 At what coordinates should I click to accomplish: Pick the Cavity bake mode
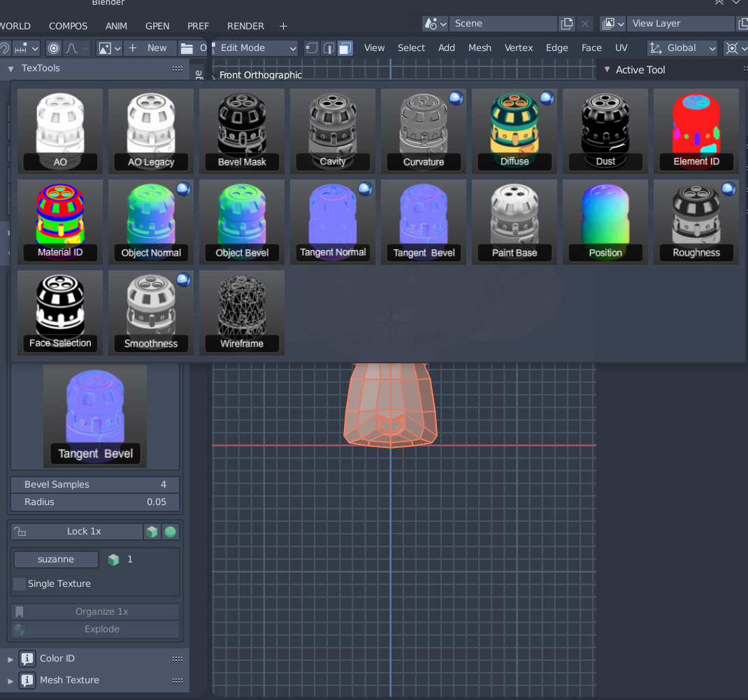333,131
